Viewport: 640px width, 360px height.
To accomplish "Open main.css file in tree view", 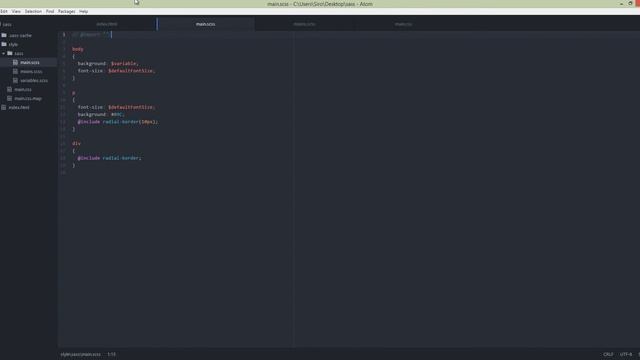I will pyautogui.click(x=23, y=89).
